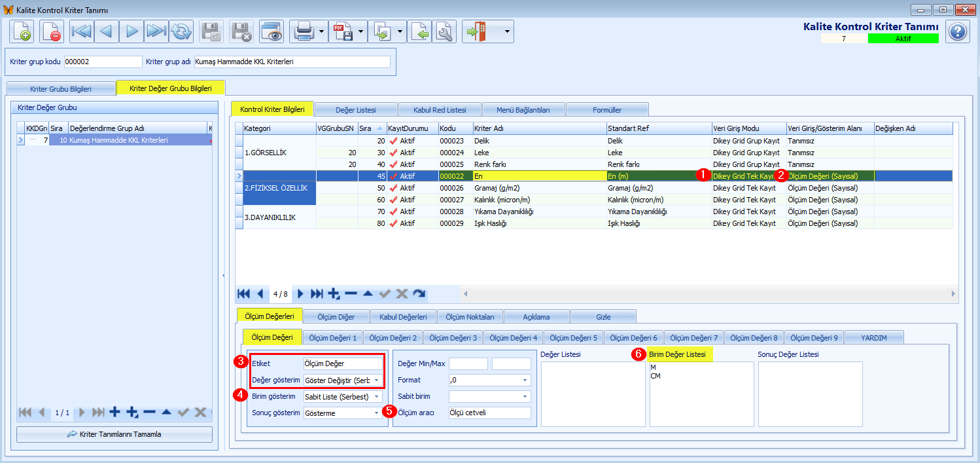980x463 pixels.
Task: Click the Kodu column header
Action: 455,128
